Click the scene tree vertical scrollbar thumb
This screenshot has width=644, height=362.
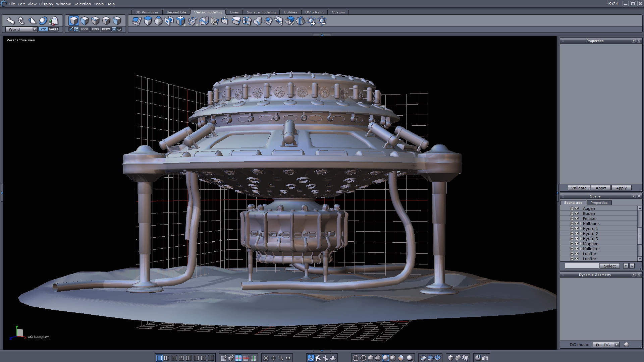click(x=639, y=236)
